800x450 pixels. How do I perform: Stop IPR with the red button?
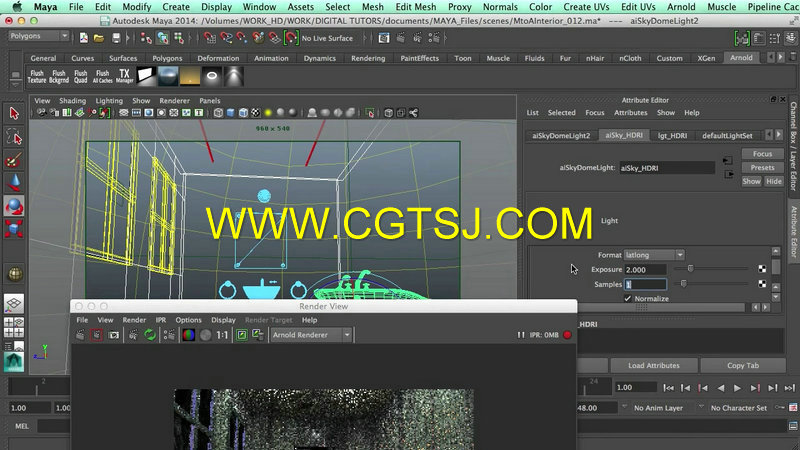click(x=567, y=335)
